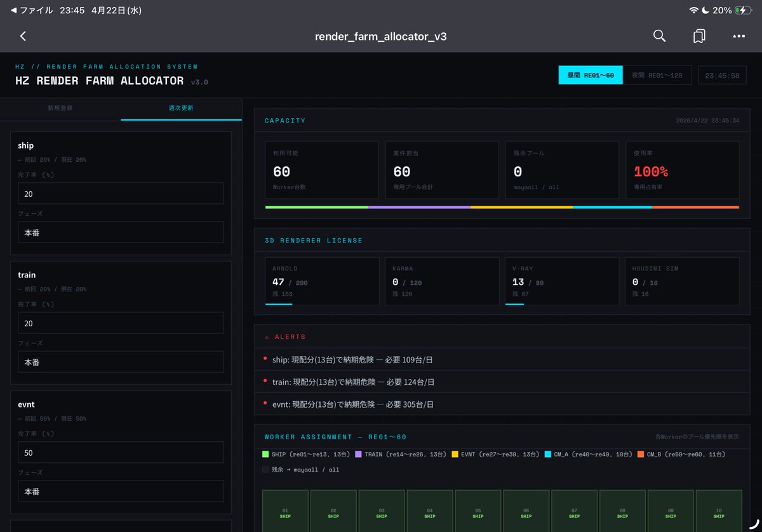This screenshot has width=762, height=532.
Task: Click the ARNOLD 47 / 200 license card
Action: coord(322,281)
